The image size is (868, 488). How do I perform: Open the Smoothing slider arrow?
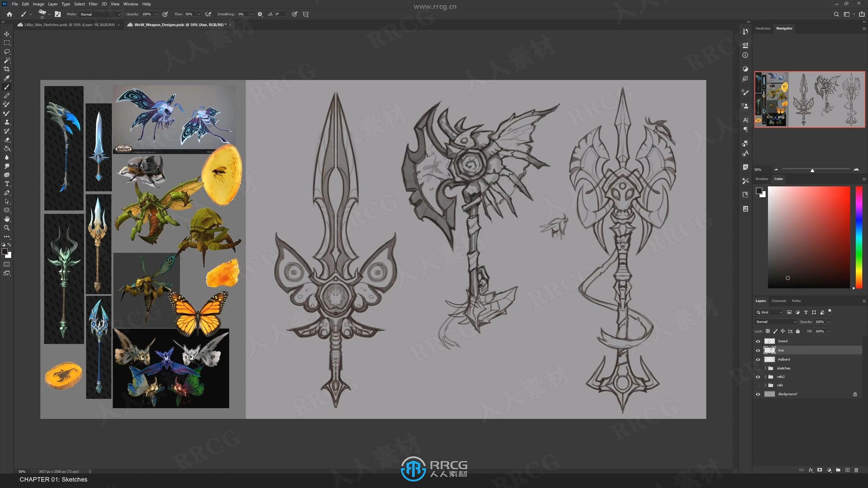tap(251, 14)
